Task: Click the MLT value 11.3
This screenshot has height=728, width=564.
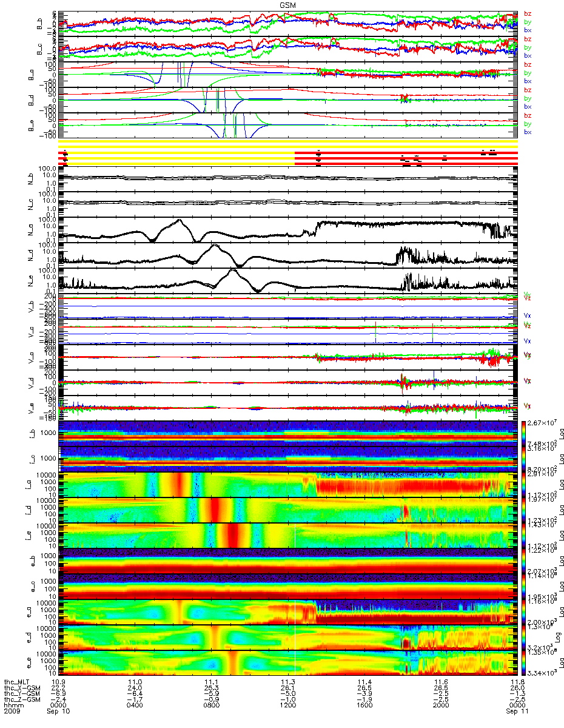Action: pos(287,682)
